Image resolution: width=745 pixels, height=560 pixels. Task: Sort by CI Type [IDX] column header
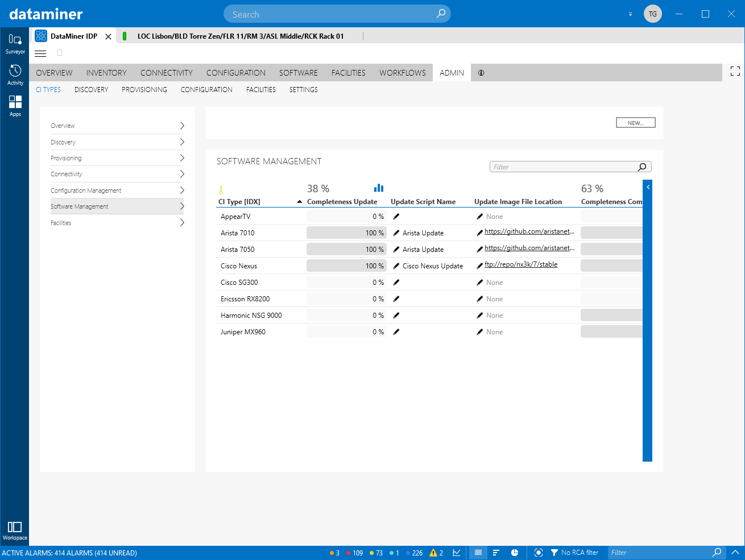[x=239, y=202]
